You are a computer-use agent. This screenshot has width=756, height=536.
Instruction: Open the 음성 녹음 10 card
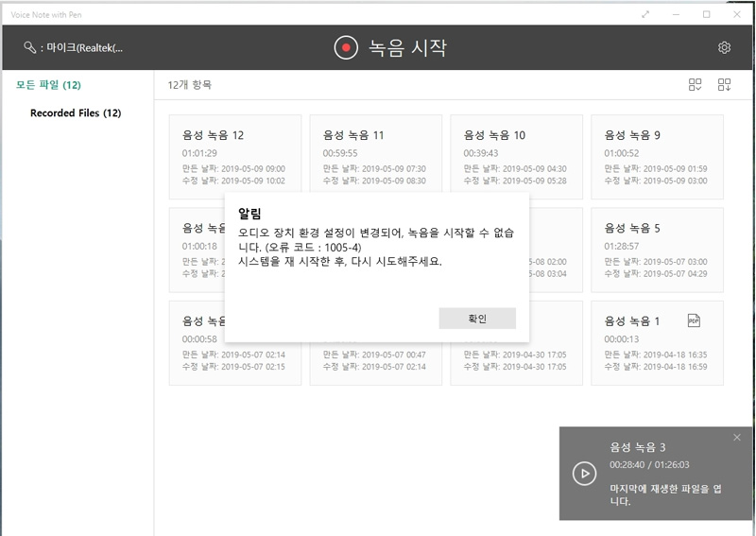coord(516,157)
